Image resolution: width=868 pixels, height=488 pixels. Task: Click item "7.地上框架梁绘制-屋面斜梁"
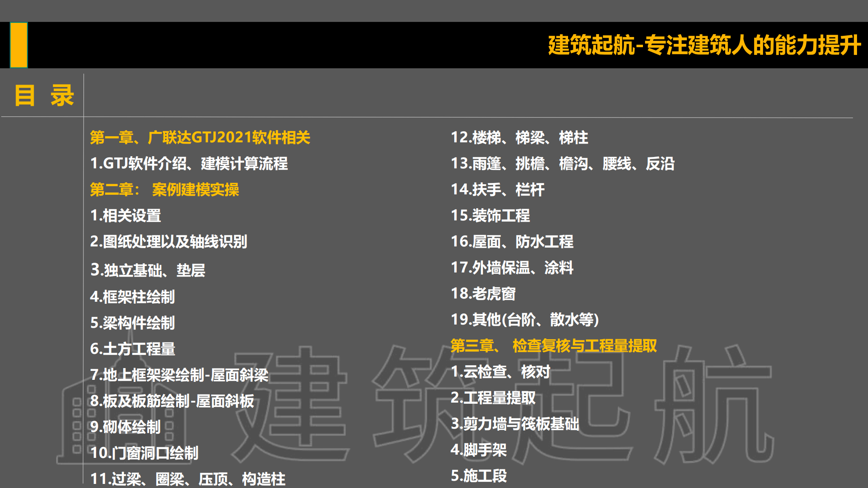coord(179,375)
